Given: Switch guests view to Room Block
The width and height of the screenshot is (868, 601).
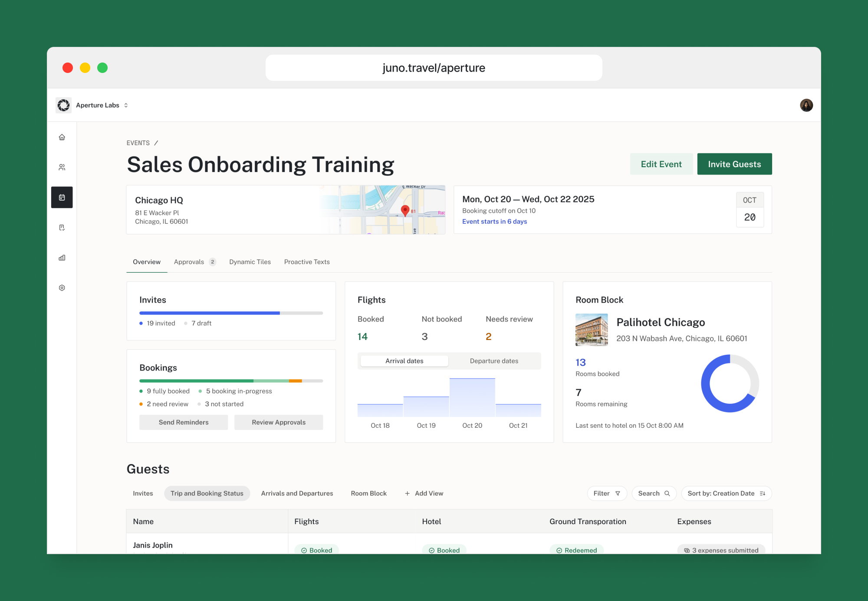Looking at the screenshot, I should 368,493.
